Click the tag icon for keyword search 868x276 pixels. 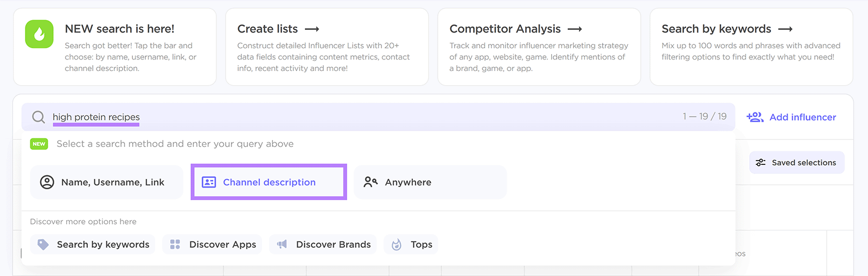(x=43, y=245)
